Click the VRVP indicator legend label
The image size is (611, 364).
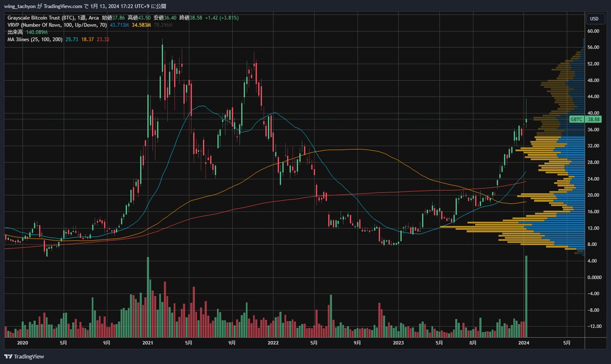(x=57, y=24)
